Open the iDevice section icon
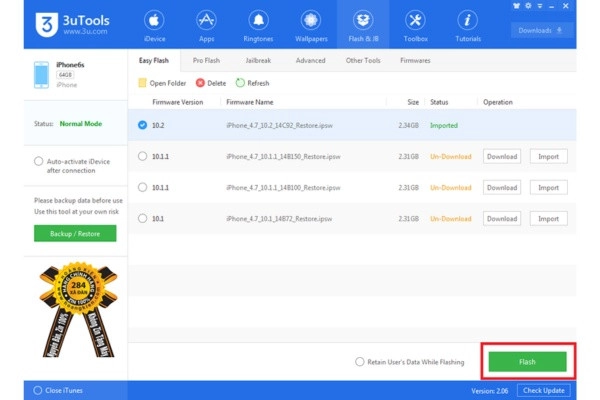This screenshot has width=600, height=400. click(153, 21)
